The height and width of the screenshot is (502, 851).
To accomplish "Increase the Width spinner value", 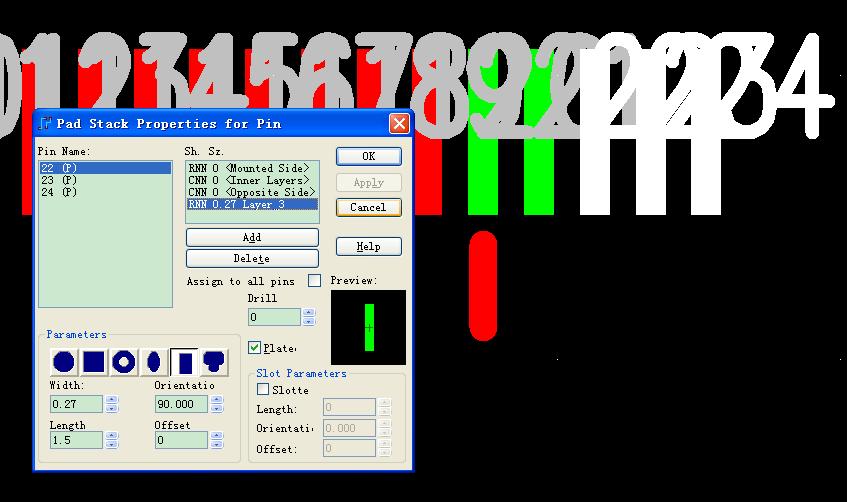I will click(x=111, y=400).
